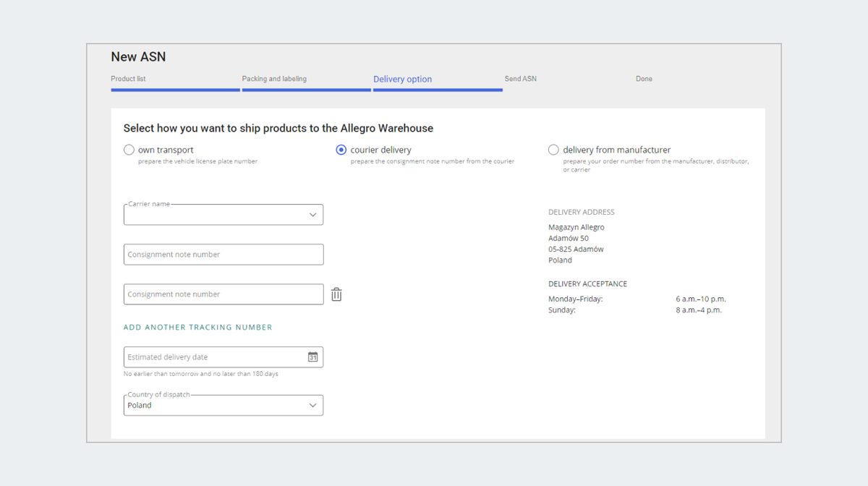The height and width of the screenshot is (486, 868).
Task: Jump to the Send ASN step
Action: pyautogui.click(x=520, y=79)
